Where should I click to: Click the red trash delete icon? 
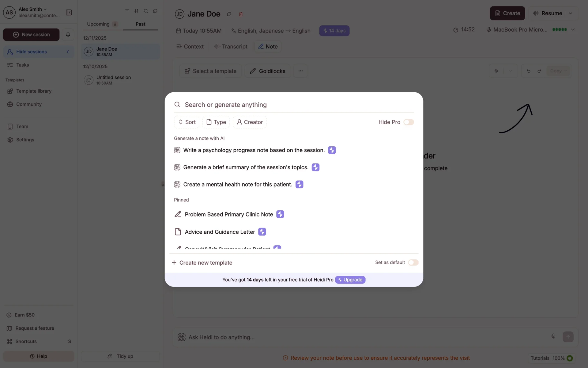(241, 14)
